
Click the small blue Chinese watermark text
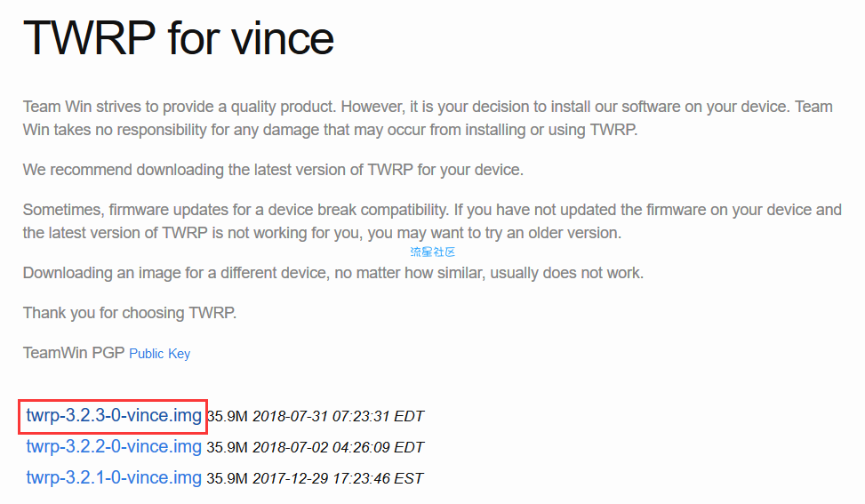(x=432, y=252)
